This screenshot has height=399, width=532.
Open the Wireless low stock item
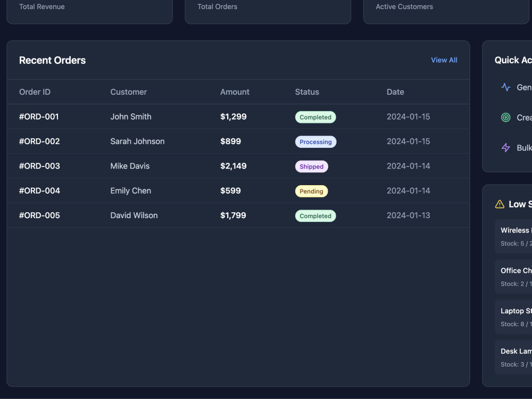tap(513, 236)
